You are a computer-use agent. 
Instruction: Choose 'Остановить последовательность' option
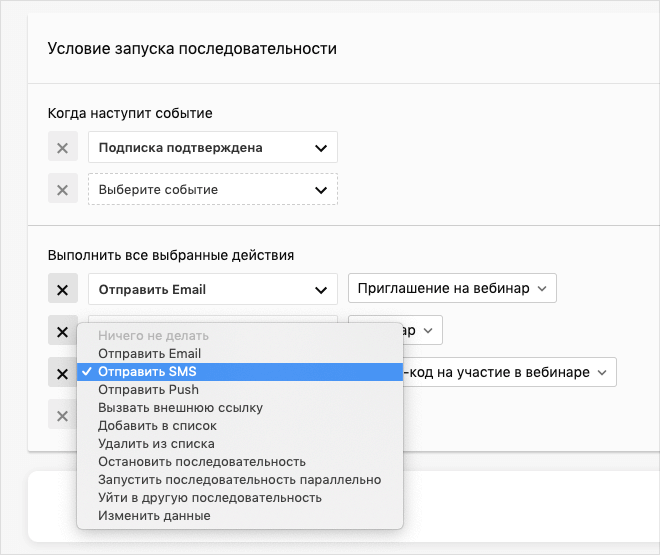tap(240, 462)
